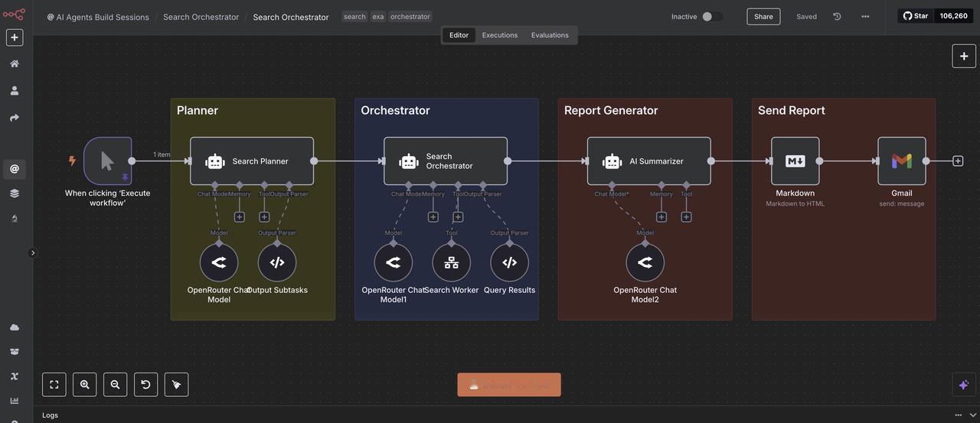This screenshot has height=423, width=980.
Task: Click the reset zoom icon
Action: point(145,384)
